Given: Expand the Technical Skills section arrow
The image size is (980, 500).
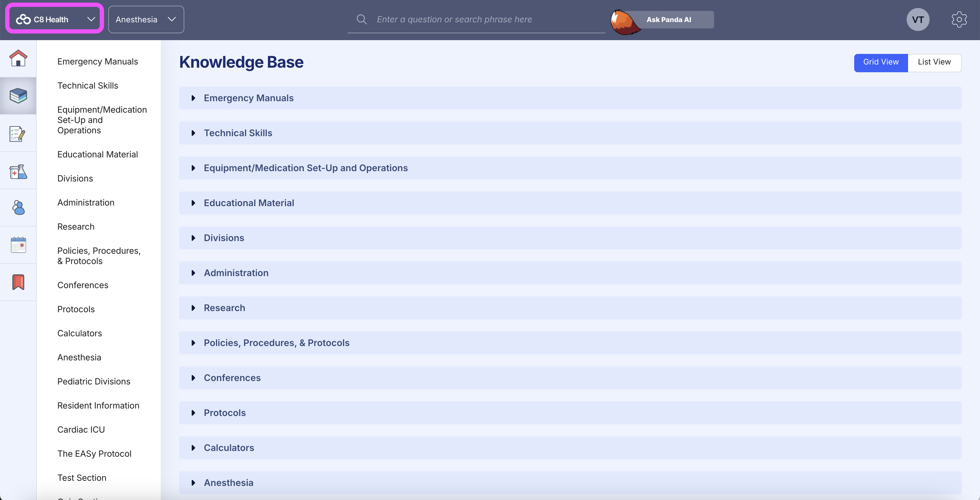Looking at the screenshot, I should click(193, 133).
